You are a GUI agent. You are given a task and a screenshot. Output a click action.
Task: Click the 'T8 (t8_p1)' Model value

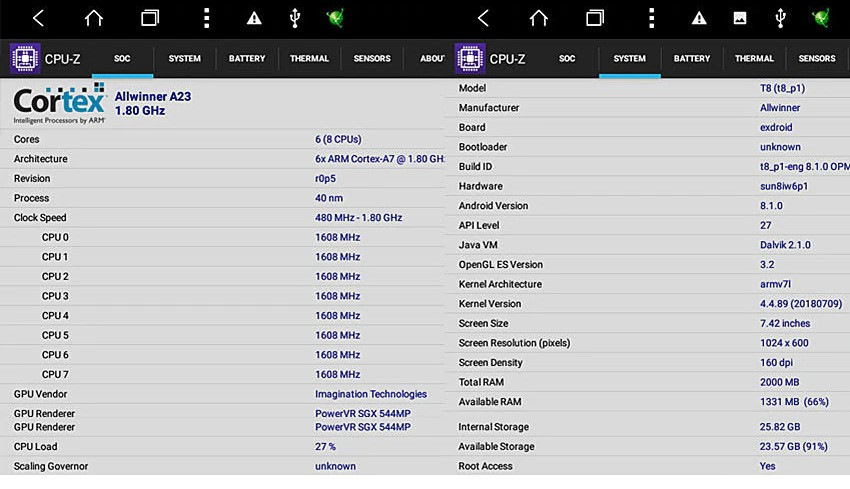click(x=782, y=88)
